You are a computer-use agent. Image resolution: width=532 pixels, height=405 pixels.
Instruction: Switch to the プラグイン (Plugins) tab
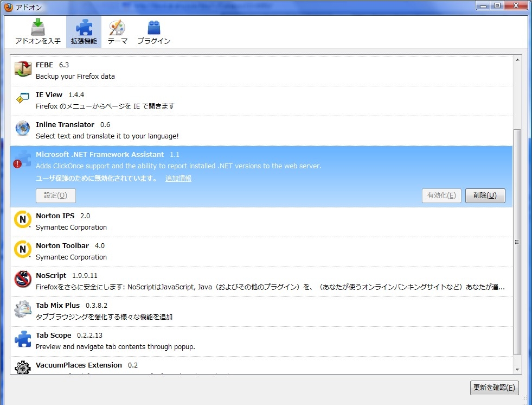coord(153,31)
